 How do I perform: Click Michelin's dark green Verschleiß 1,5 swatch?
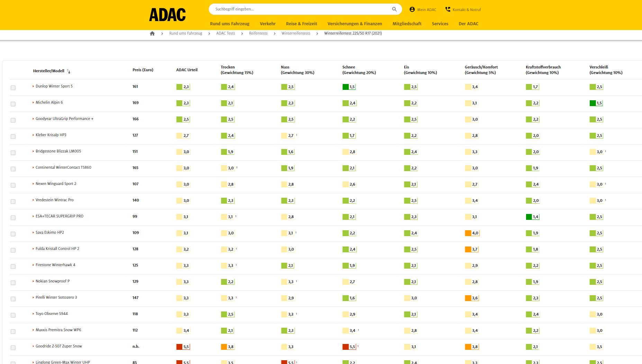pos(593,103)
